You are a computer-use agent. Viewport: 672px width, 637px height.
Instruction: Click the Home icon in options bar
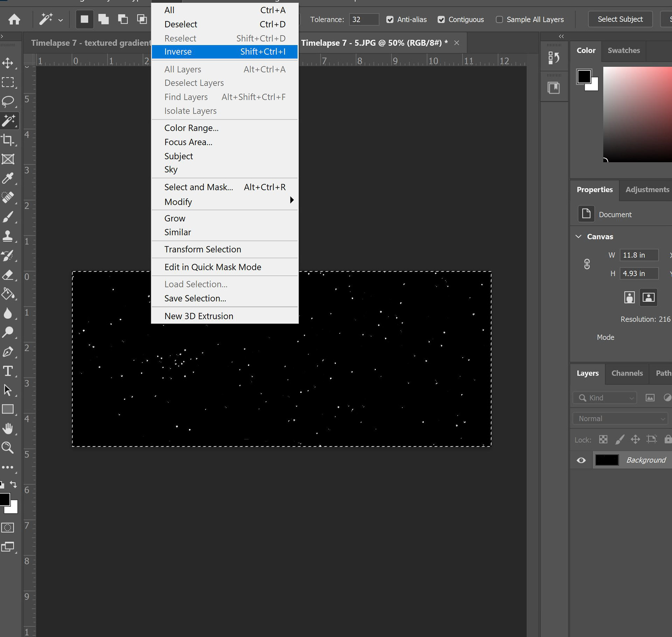(14, 19)
